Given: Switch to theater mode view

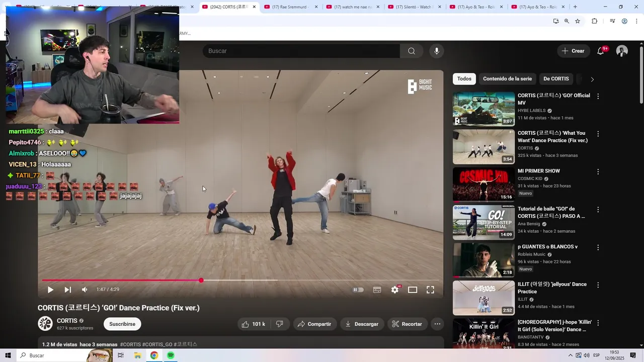Looking at the screenshot, I should click(413, 290).
